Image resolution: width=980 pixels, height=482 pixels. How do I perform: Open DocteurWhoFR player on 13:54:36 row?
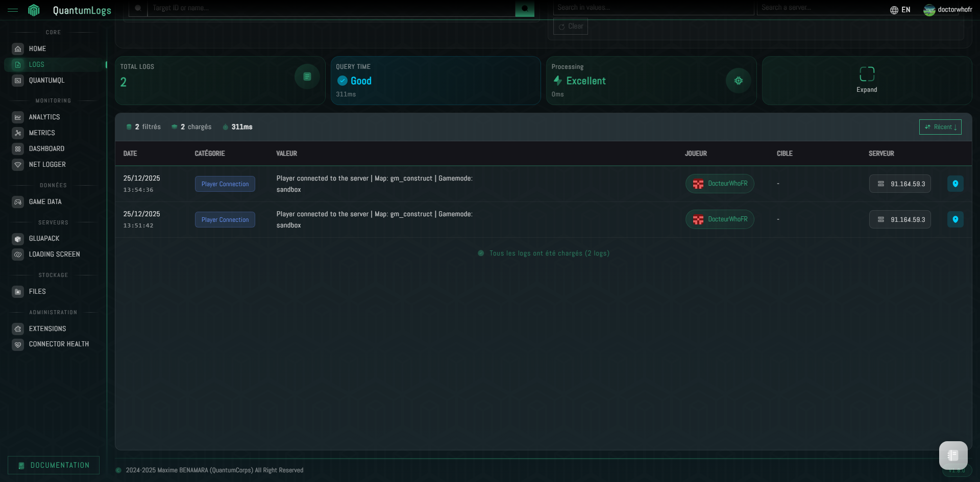(x=720, y=184)
